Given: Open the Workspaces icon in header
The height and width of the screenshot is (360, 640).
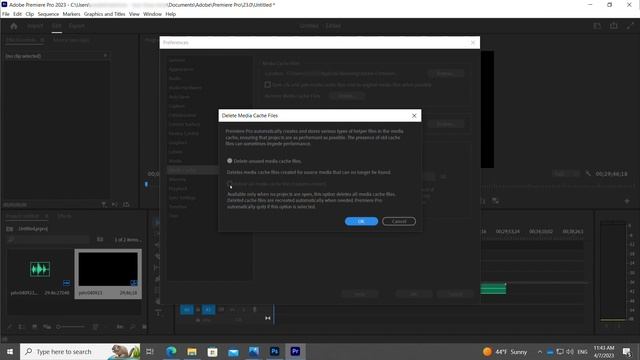Looking at the screenshot, I should click(597, 26).
